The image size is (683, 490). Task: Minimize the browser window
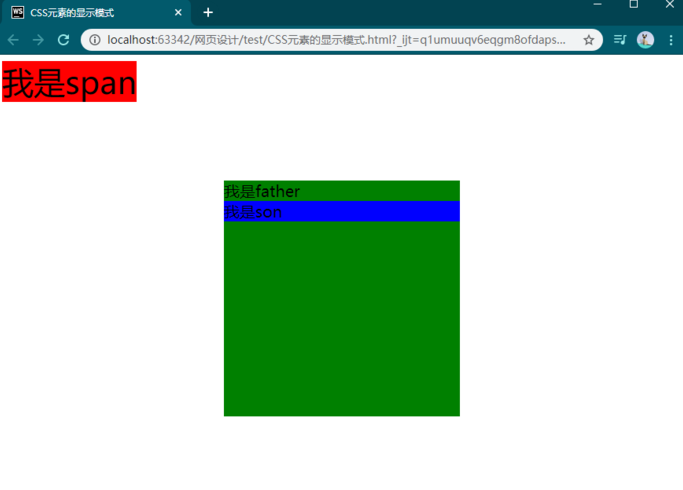coord(598,4)
